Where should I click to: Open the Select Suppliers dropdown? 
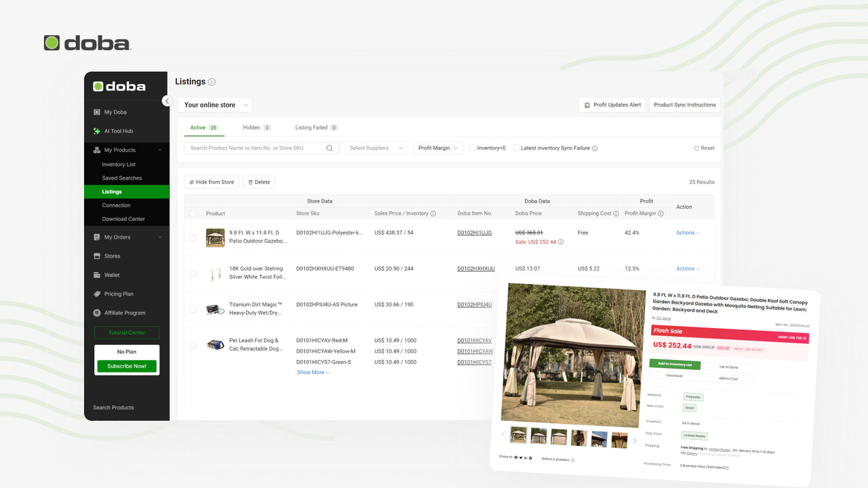(x=376, y=148)
